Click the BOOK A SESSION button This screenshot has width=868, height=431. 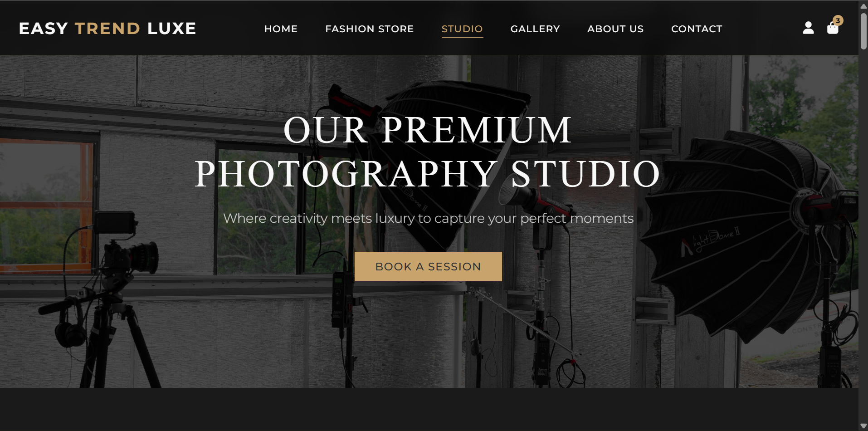(428, 266)
